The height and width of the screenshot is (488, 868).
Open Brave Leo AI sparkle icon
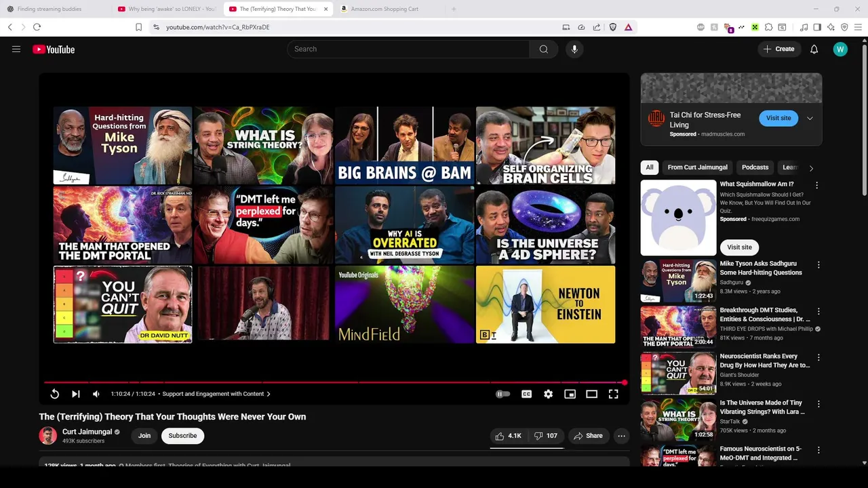tap(831, 27)
